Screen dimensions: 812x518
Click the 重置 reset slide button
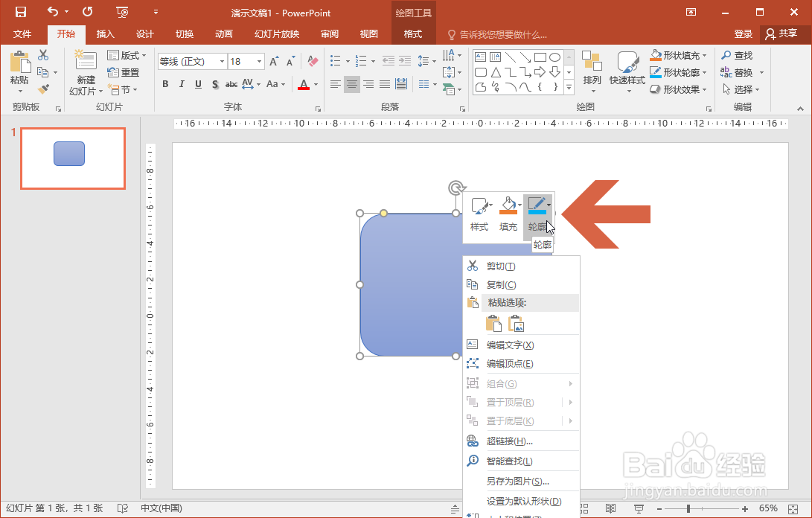click(x=124, y=72)
